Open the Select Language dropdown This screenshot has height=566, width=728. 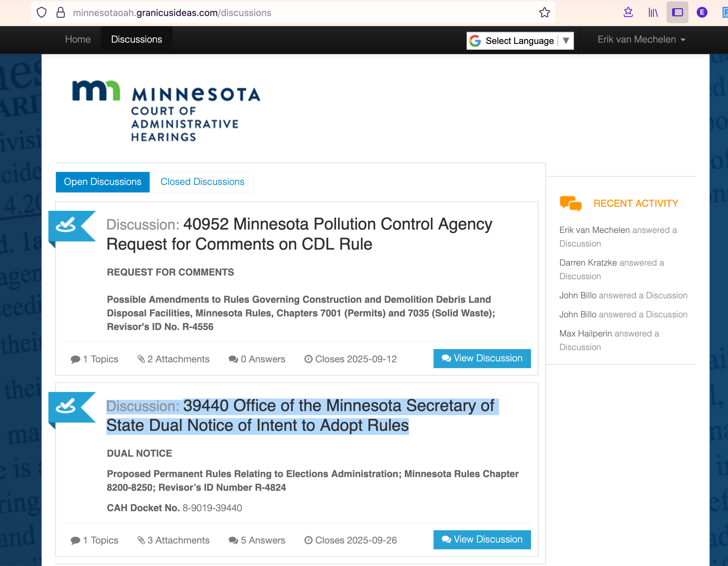[x=519, y=41]
